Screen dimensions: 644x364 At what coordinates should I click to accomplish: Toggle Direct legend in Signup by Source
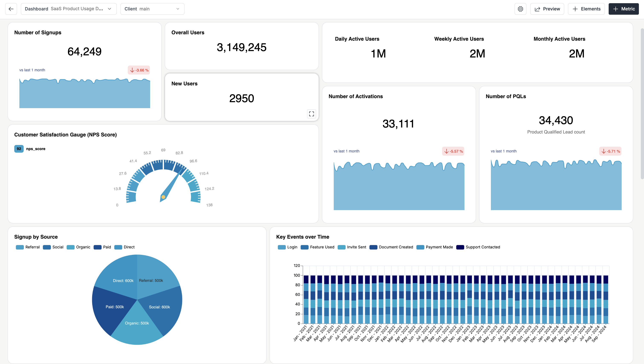point(124,247)
